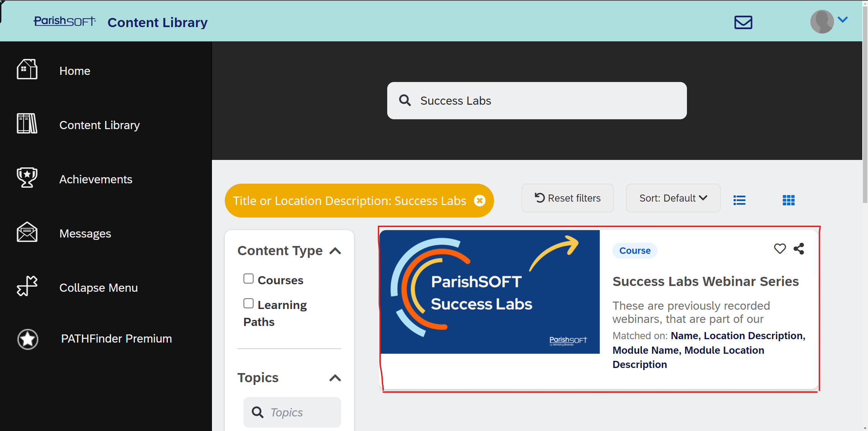The height and width of the screenshot is (431, 868).
Task: Switch to grid view icon
Action: click(788, 200)
